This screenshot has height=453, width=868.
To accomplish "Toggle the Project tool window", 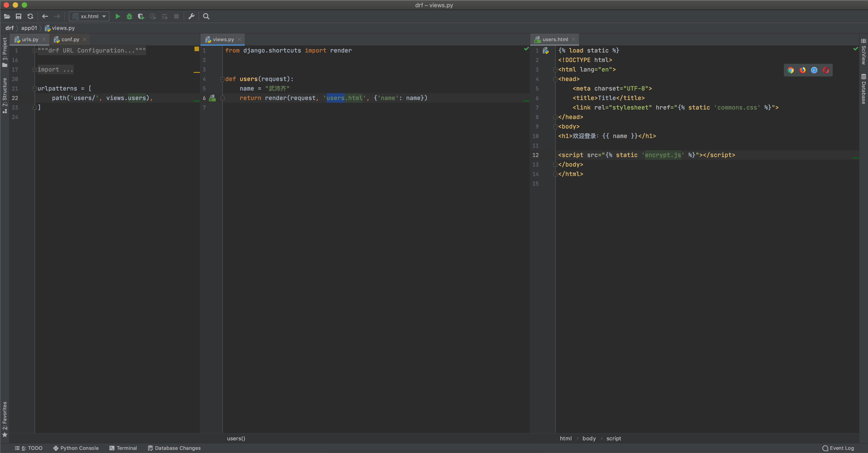I will (4, 52).
